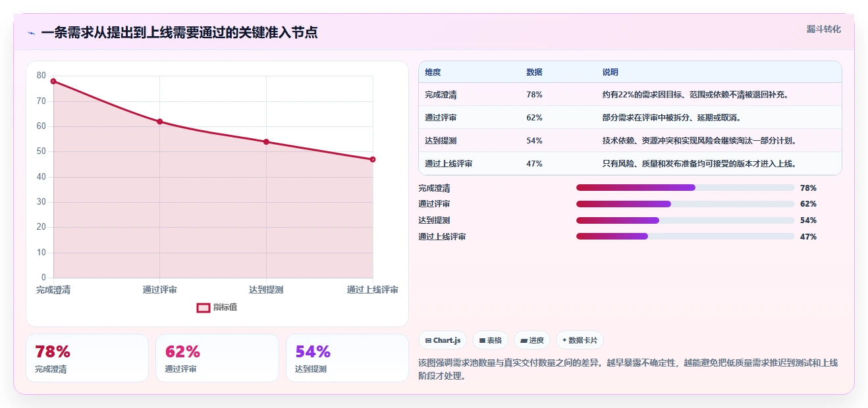Image resolution: width=868 pixels, height=408 pixels.
Task: Click the description 部分需求在评审中被拆分
Action: (671, 118)
